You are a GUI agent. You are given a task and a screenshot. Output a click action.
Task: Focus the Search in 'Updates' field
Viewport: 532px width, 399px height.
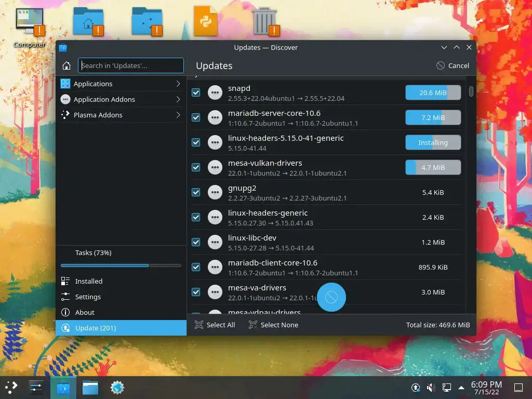coord(131,65)
